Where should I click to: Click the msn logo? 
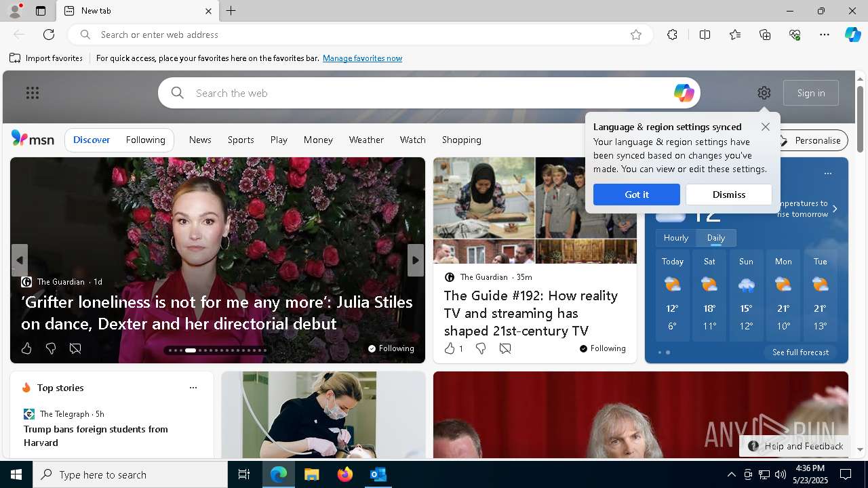coord(33,139)
